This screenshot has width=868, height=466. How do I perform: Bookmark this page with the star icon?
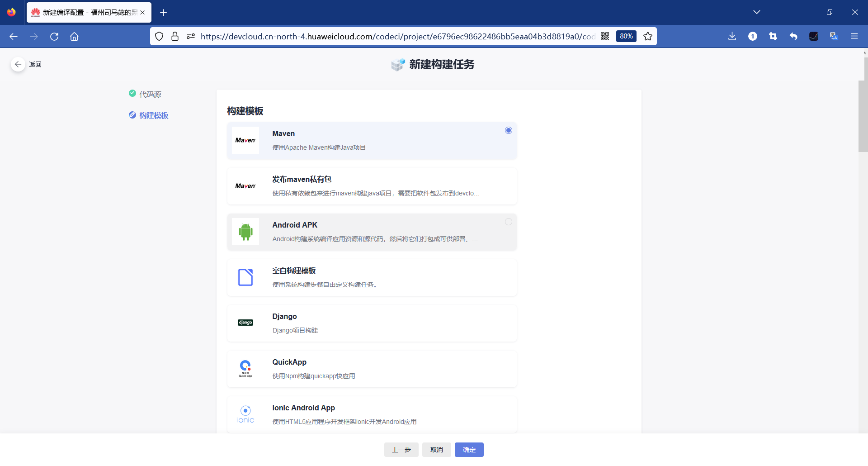point(648,37)
